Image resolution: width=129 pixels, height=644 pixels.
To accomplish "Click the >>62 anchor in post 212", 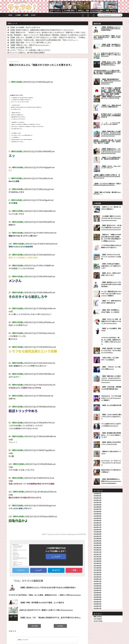I will click(11, 494).
